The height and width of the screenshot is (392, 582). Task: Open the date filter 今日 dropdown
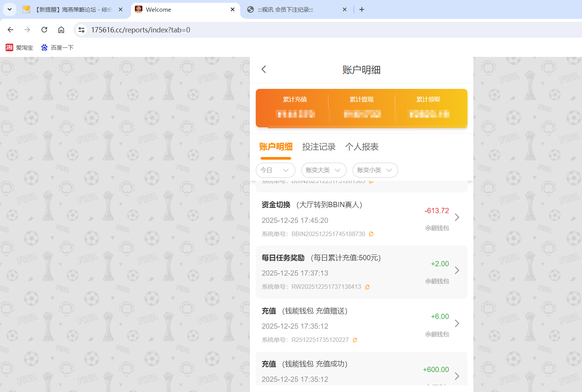click(275, 170)
